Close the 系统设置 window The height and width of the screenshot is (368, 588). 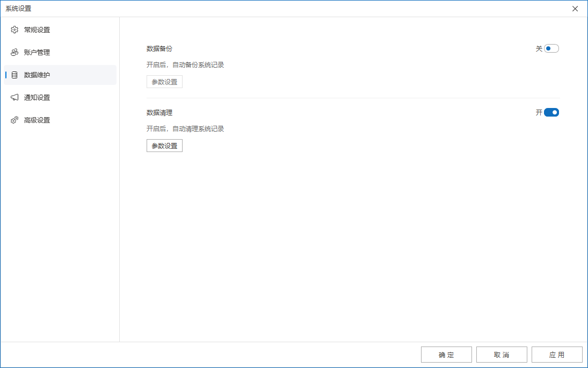tap(575, 9)
